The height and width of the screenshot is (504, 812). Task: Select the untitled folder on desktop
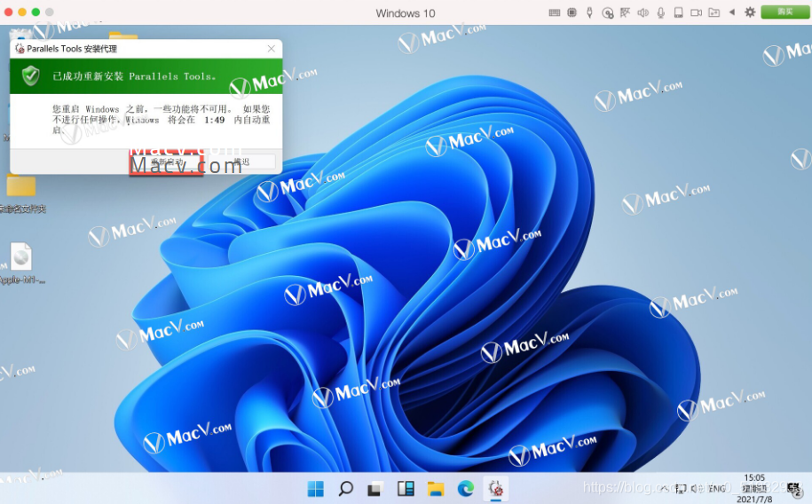pyautogui.click(x=21, y=193)
